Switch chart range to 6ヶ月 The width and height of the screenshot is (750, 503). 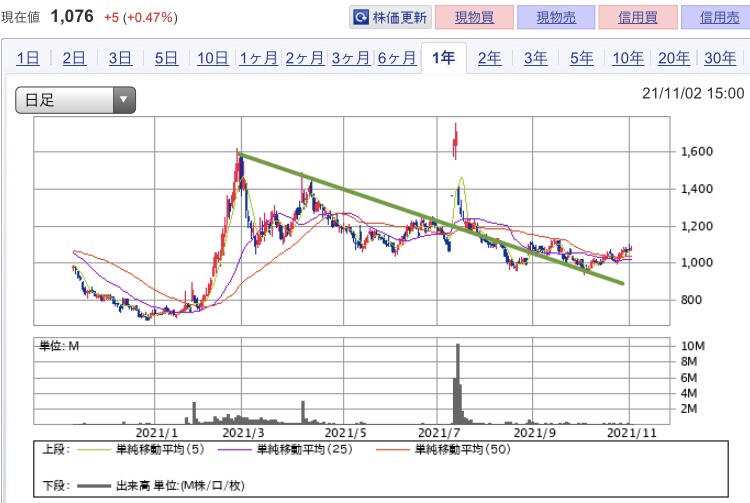pos(397,58)
